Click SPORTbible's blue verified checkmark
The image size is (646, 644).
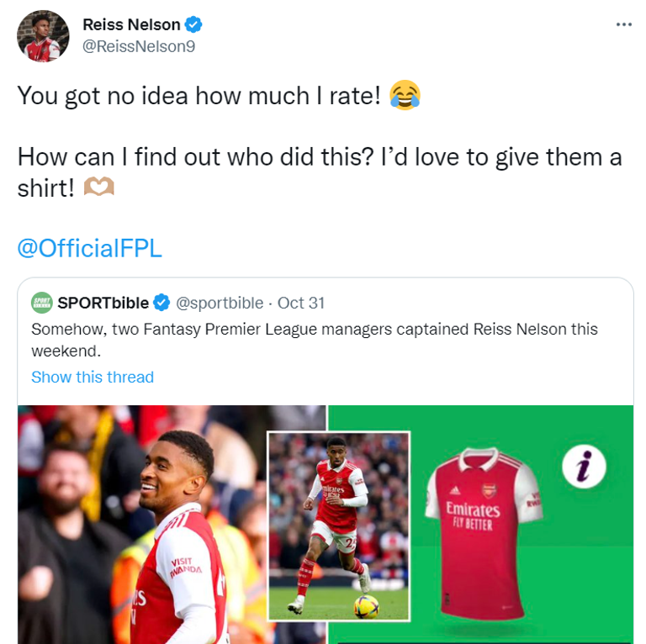pyautogui.click(x=162, y=303)
